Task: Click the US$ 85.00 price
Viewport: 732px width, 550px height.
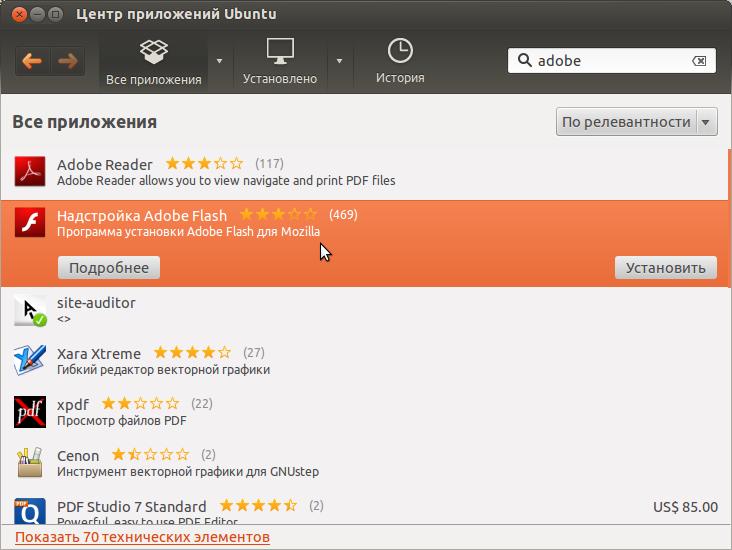Action: (x=685, y=507)
